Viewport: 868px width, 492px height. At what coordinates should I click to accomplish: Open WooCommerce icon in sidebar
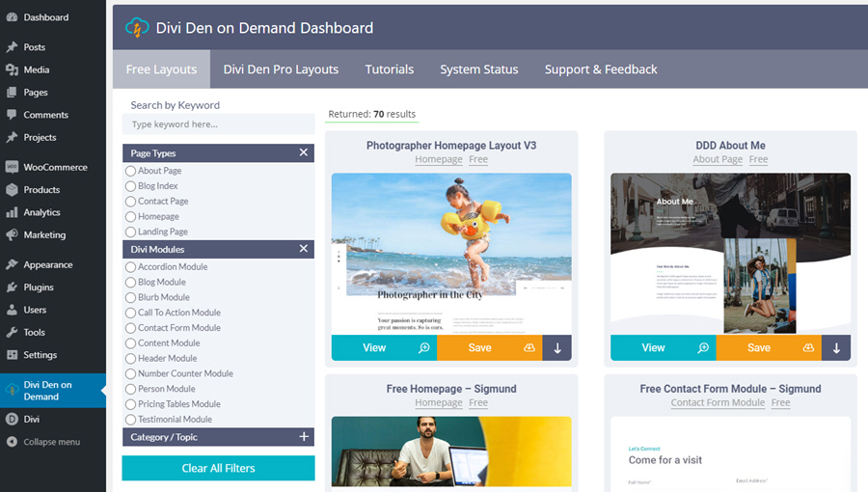click(12, 167)
